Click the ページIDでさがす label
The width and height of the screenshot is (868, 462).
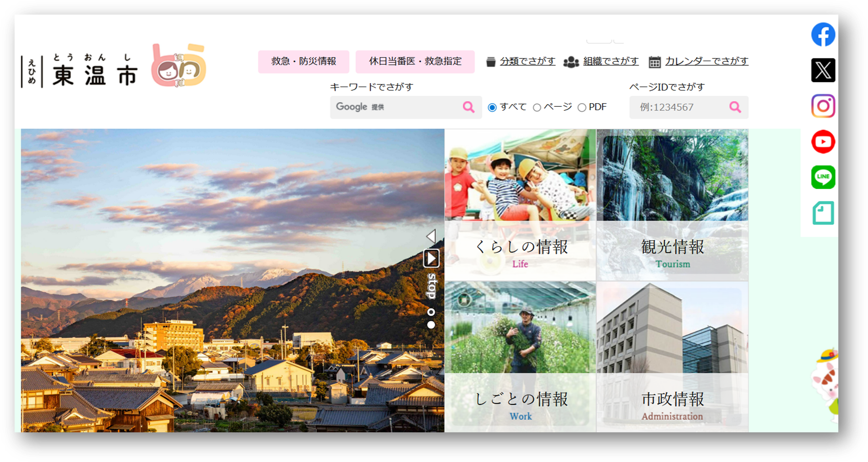click(x=667, y=87)
